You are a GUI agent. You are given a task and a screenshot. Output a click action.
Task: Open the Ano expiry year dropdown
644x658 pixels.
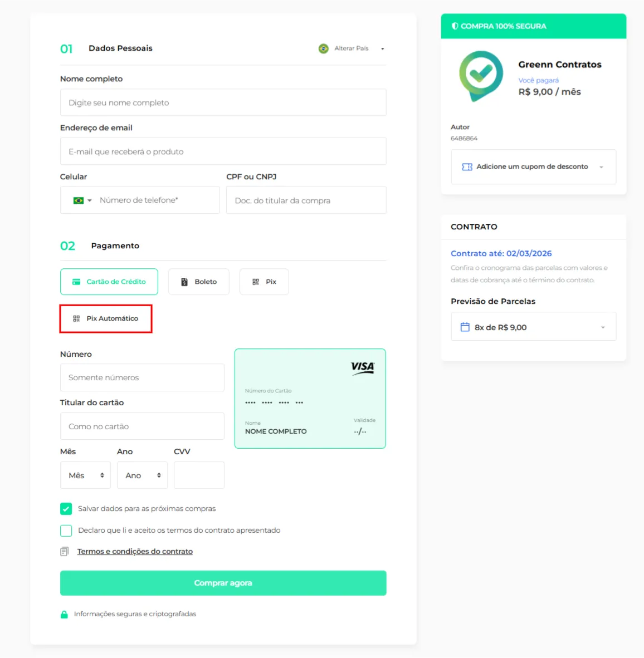tap(142, 475)
